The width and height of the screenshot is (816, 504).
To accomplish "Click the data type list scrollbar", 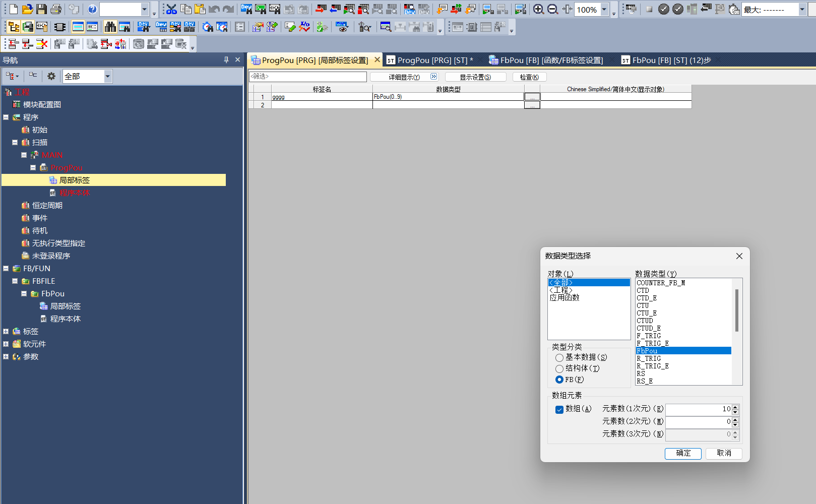I will [736, 310].
